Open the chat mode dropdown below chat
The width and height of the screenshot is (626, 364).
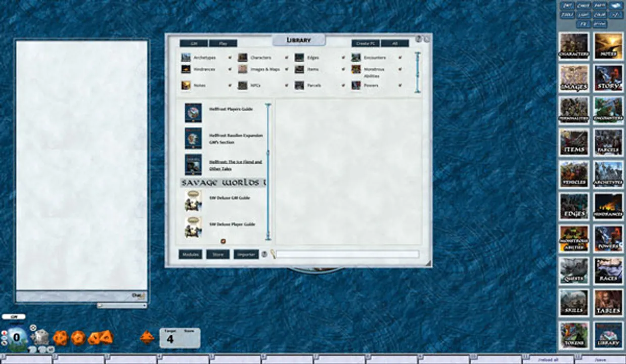pyautogui.click(x=122, y=305)
